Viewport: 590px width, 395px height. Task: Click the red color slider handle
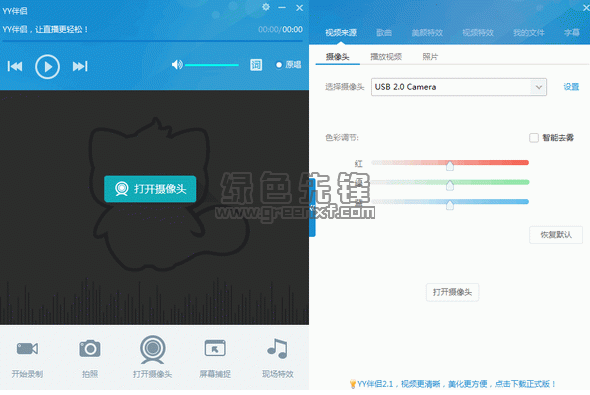click(x=450, y=165)
